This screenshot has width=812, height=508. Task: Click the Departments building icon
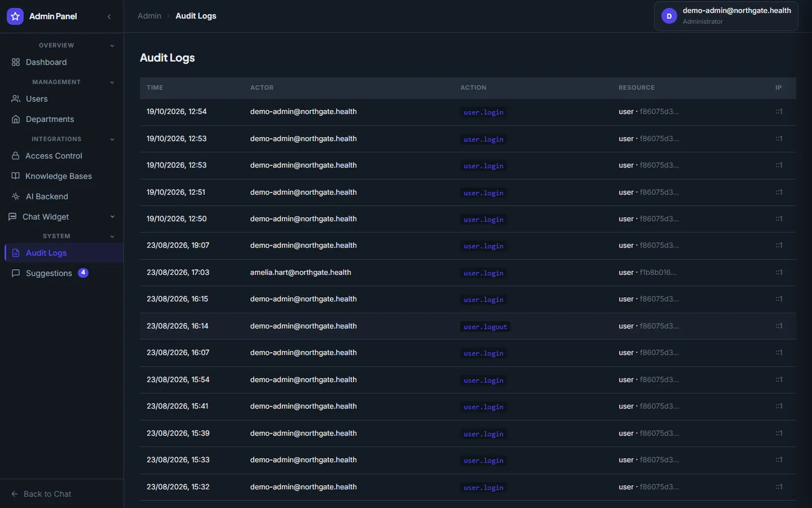[x=16, y=119]
